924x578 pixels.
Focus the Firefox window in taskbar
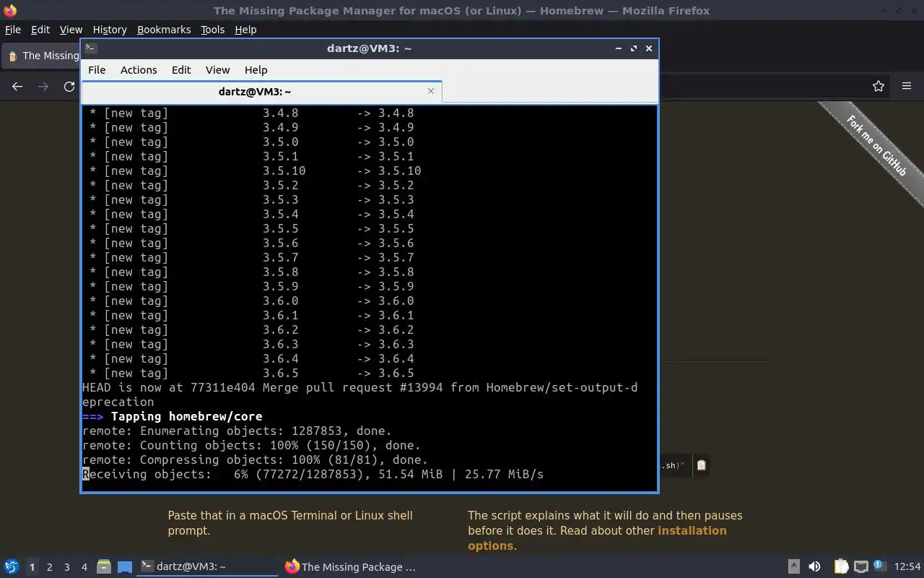tap(351, 566)
